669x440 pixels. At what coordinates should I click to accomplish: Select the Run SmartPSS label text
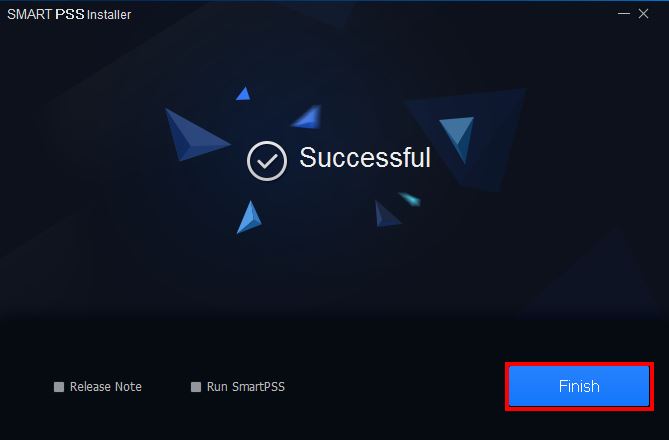pyautogui.click(x=246, y=387)
